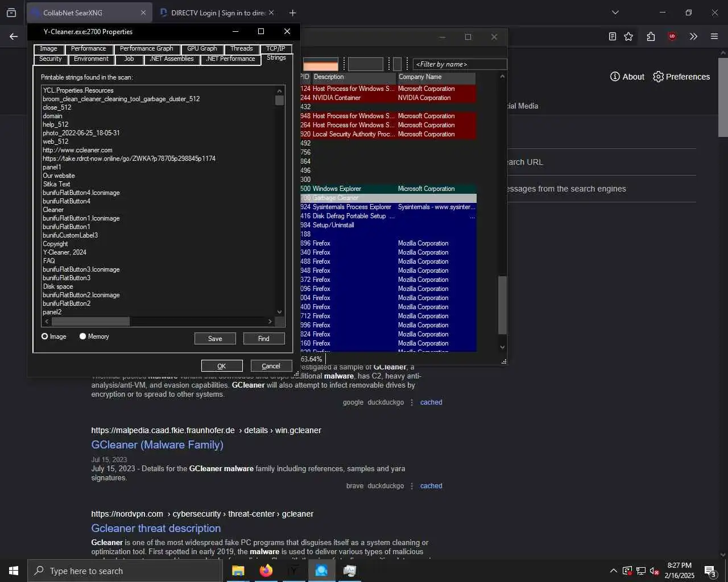This screenshot has width=728, height=582.
Task: Close the CollabNet SearXNG tab
Action: [143, 13]
